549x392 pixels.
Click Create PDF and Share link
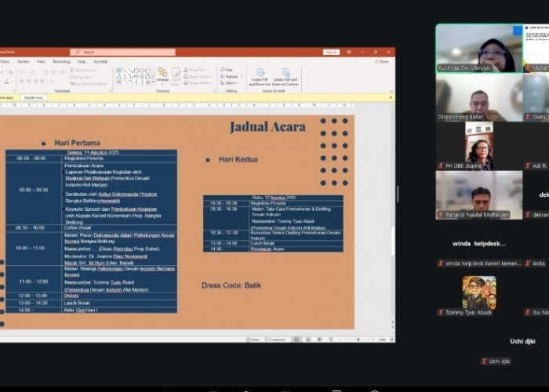point(260,77)
